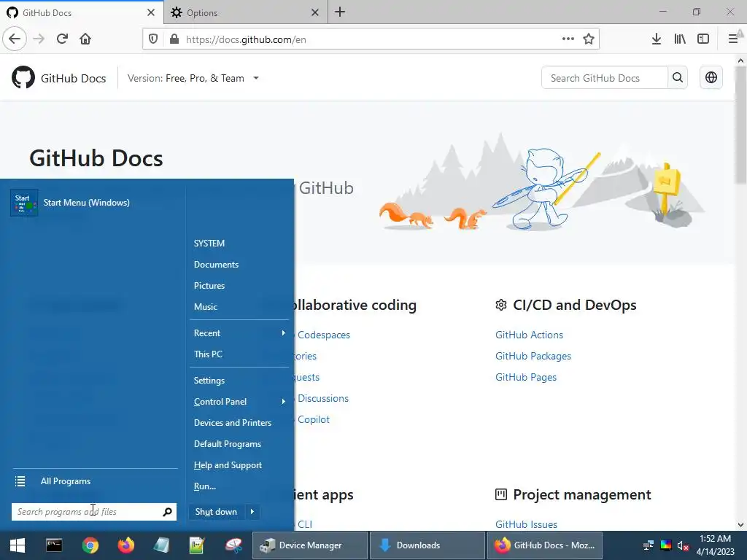
Task: Open page actions three-dot menu
Action: [568, 39]
